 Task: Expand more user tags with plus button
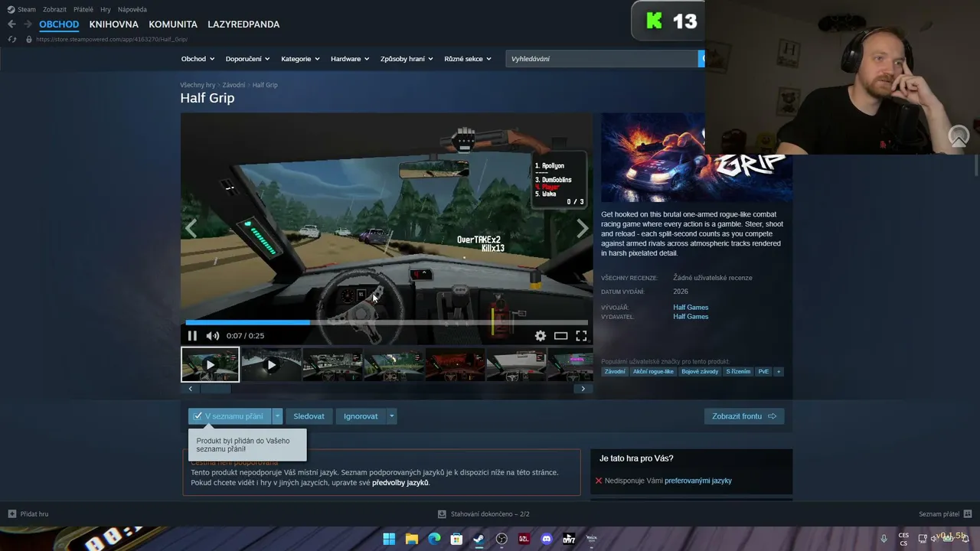[779, 372]
